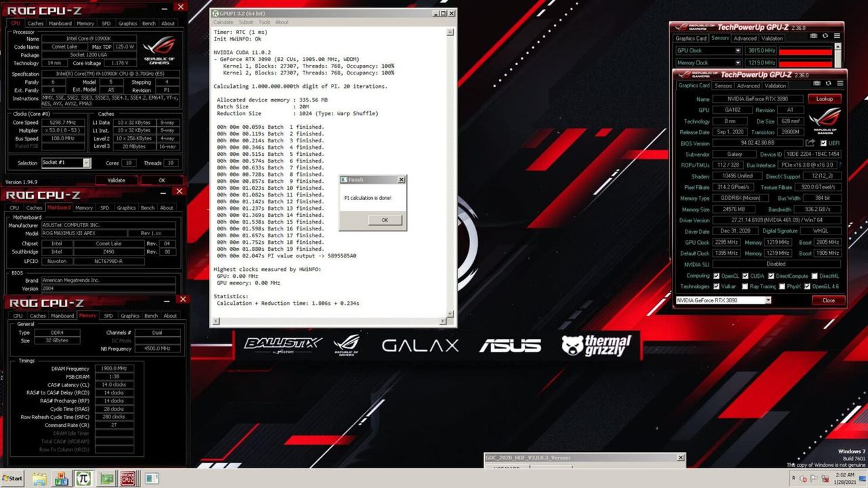Image resolution: width=868 pixels, height=488 pixels.
Task: Switch to Caches tab in top CPU-Z window
Action: (36, 23)
